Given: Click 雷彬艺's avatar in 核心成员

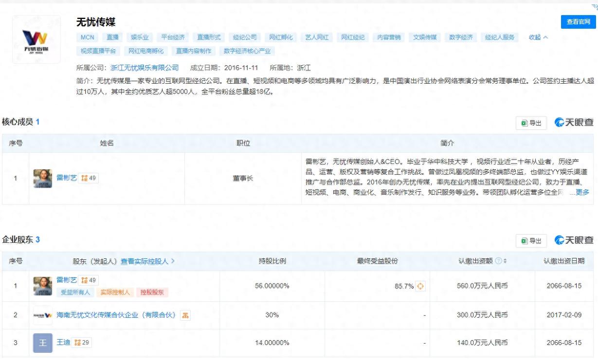Looking at the screenshot, I should click(x=43, y=179).
